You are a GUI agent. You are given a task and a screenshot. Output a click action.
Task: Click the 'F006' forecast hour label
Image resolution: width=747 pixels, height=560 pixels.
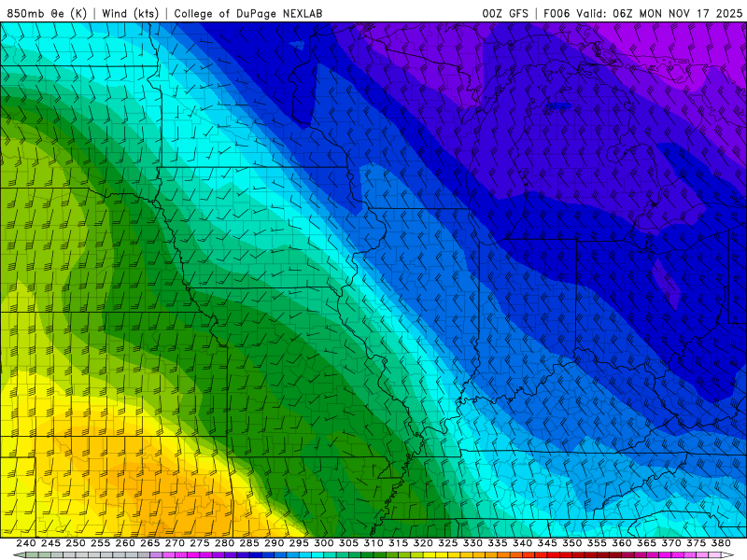(x=557, y=13)
